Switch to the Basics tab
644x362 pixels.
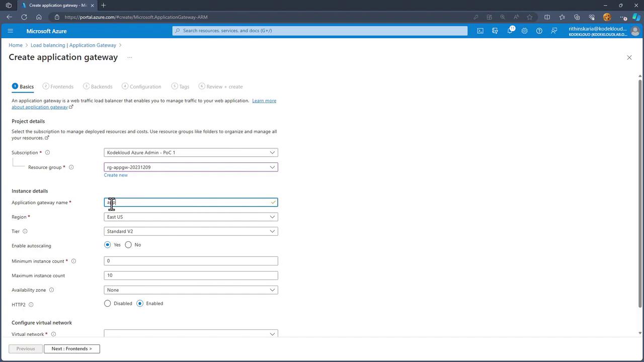23,86
